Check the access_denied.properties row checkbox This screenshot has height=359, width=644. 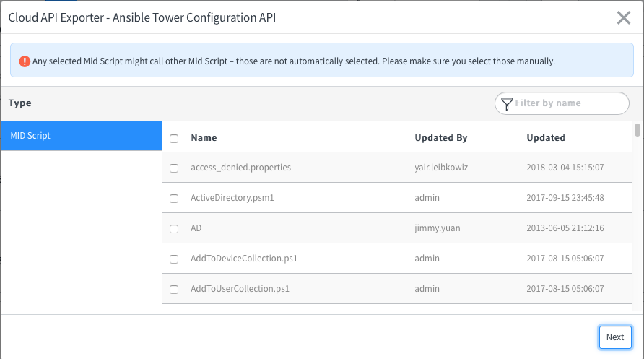pos(174,168)
